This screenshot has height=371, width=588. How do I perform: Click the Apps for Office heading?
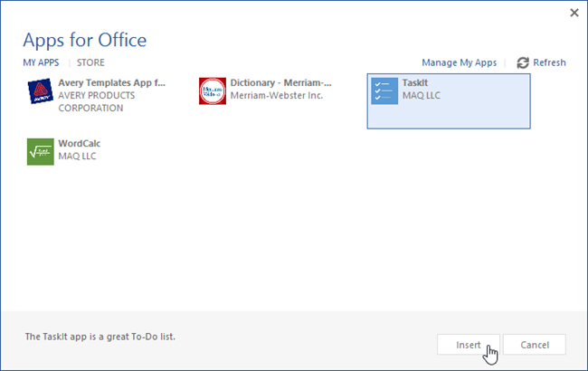tap(85, 40)
